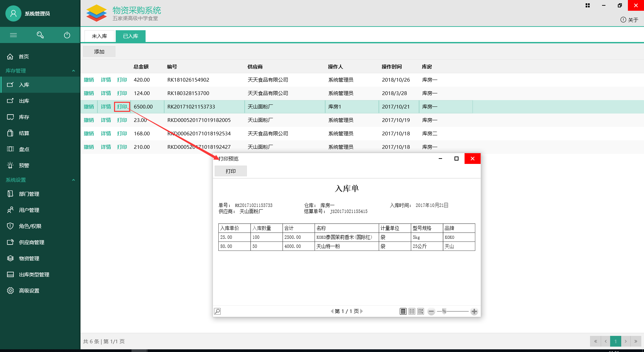
Task: Click the power logout icon
Action: pyautogui.click(x=67, y=35)
